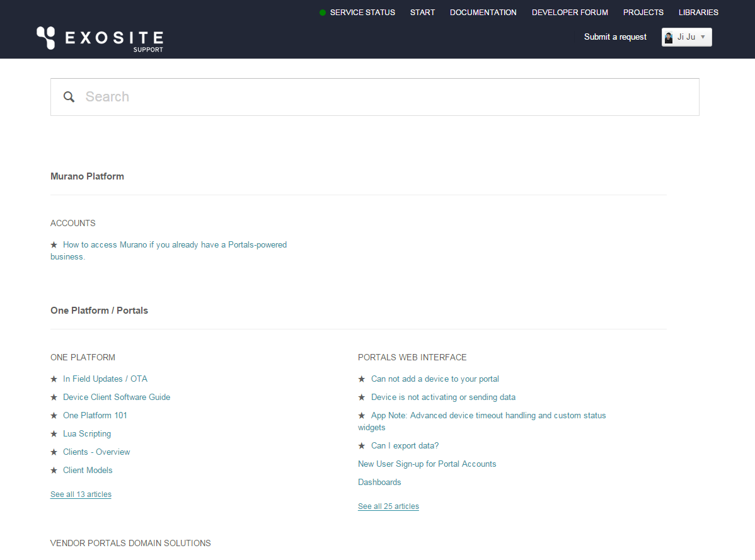This screenshot has height=560, width=755.
Task: Open Vendor Portals Domain Solutions section
Action: tap(130, 543)
